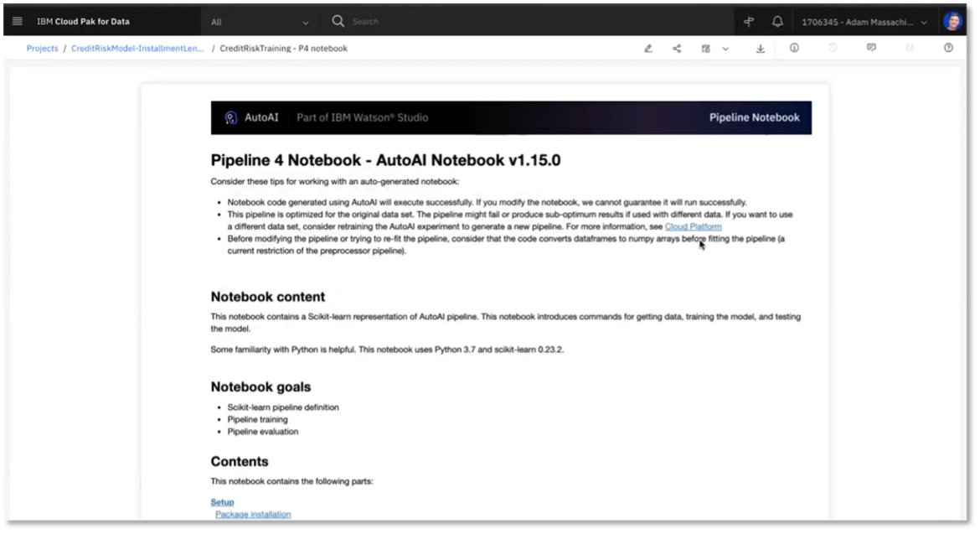
Task: Open the notifications bell
Action: [777, 22]
